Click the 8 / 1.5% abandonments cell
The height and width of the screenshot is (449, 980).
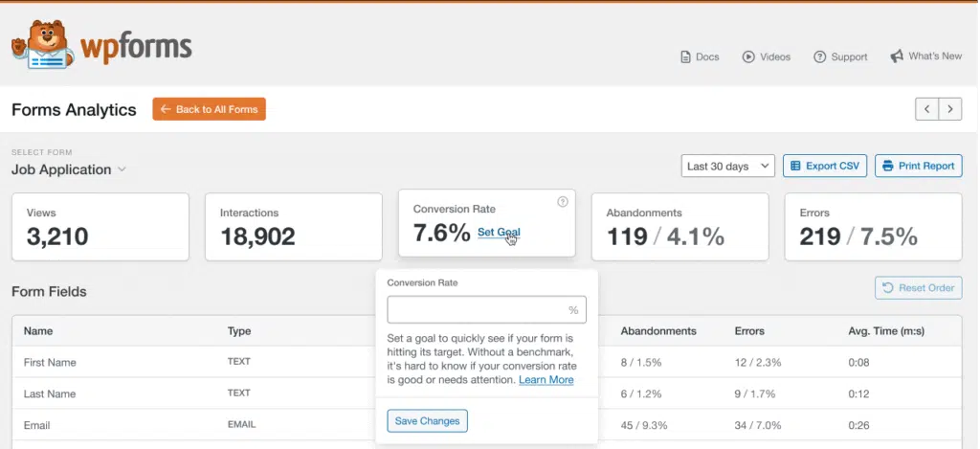click(x=640, y=362)
